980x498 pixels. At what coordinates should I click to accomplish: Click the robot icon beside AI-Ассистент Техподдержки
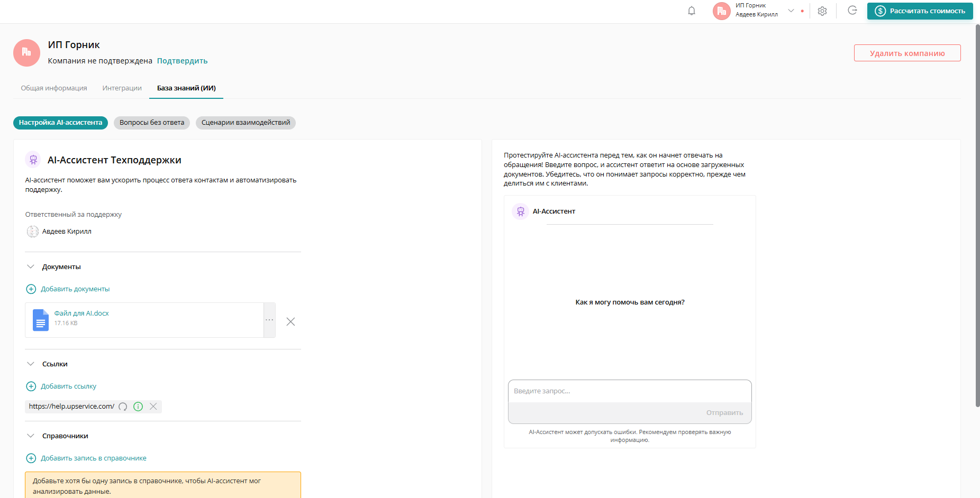[x=33, y=159]
